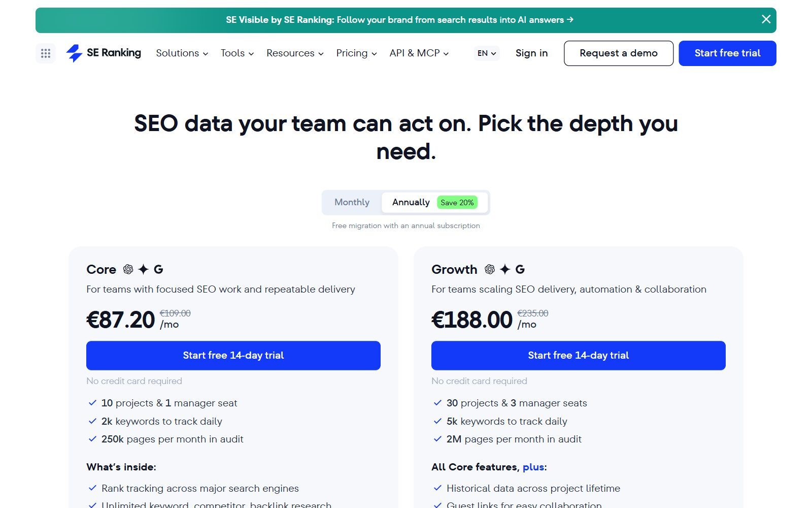This screenshot has width=812, height=508.
Task: Open the apps grid icon
Action: (46, 53)
